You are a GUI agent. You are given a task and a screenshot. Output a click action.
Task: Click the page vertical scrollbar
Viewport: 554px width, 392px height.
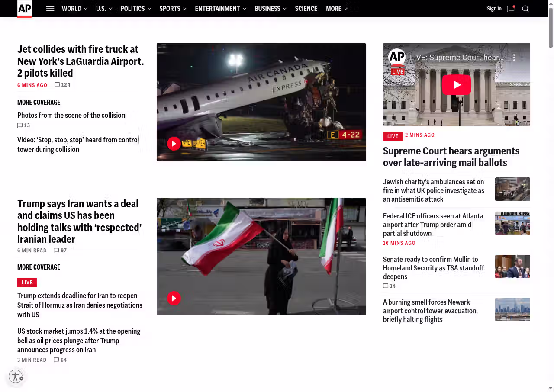pyautogui.click(x=551, y=26)
